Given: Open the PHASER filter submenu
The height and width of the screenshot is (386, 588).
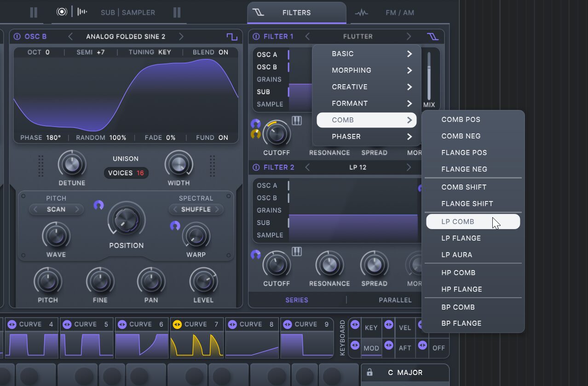Looking at the screenshot, I should pos(367,137).
